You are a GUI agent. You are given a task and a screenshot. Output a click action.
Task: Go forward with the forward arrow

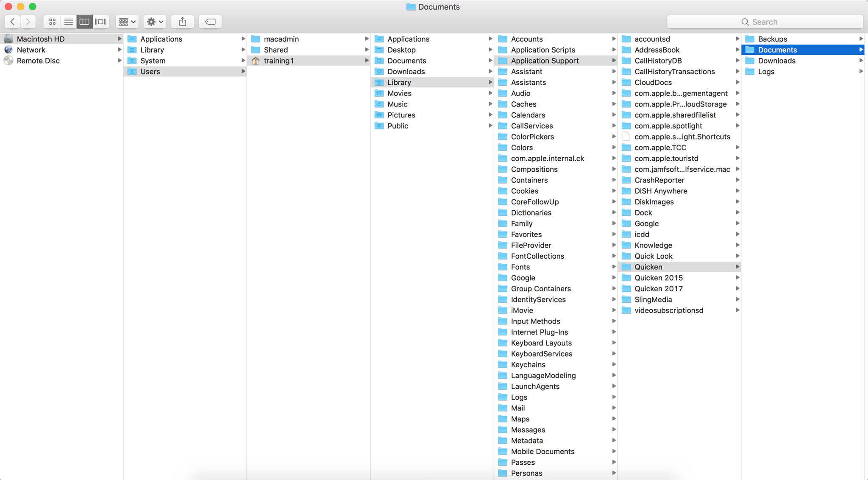(x=28, y=22)
